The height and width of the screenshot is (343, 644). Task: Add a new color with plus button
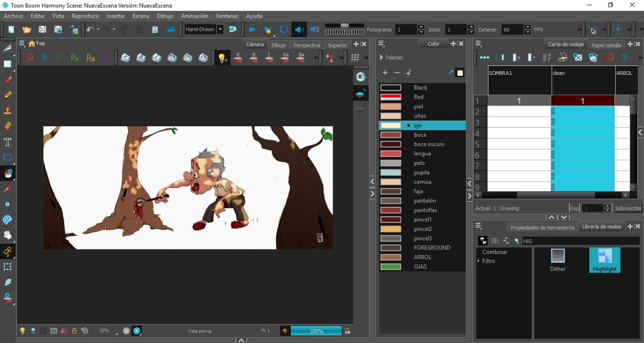click(x=385, y=73)
